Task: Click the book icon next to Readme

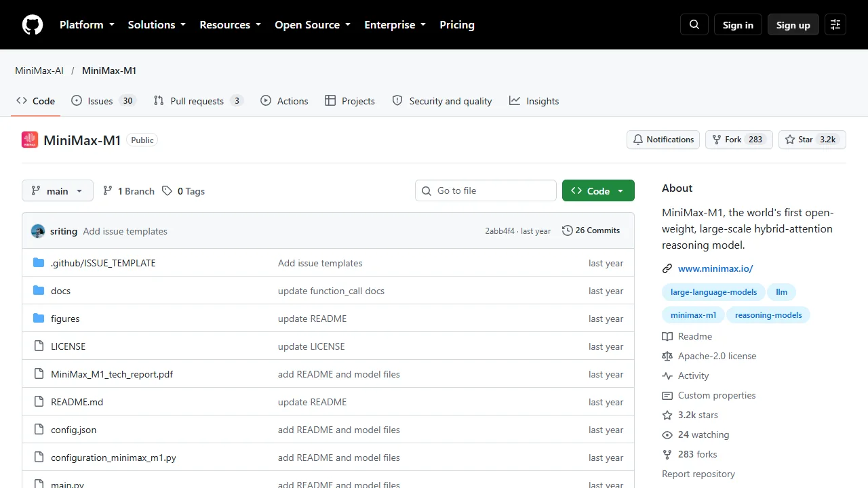Action: (x=667, y=336)
